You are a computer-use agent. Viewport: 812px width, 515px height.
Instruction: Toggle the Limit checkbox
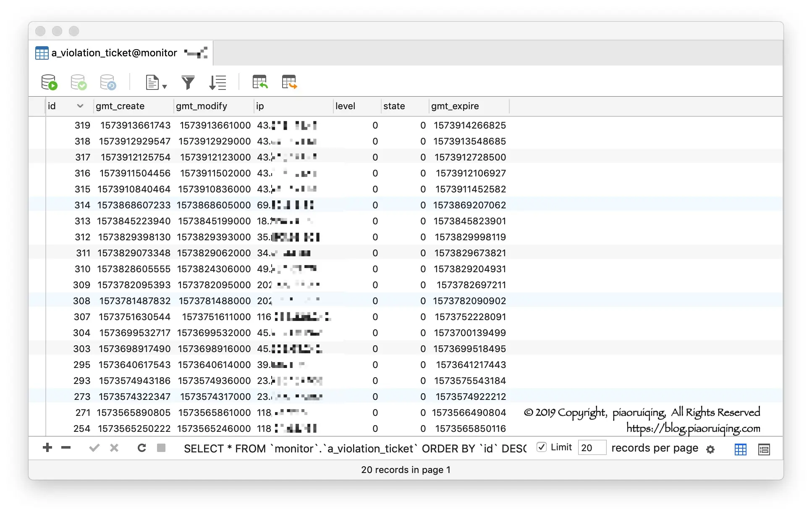pos(542,447)
